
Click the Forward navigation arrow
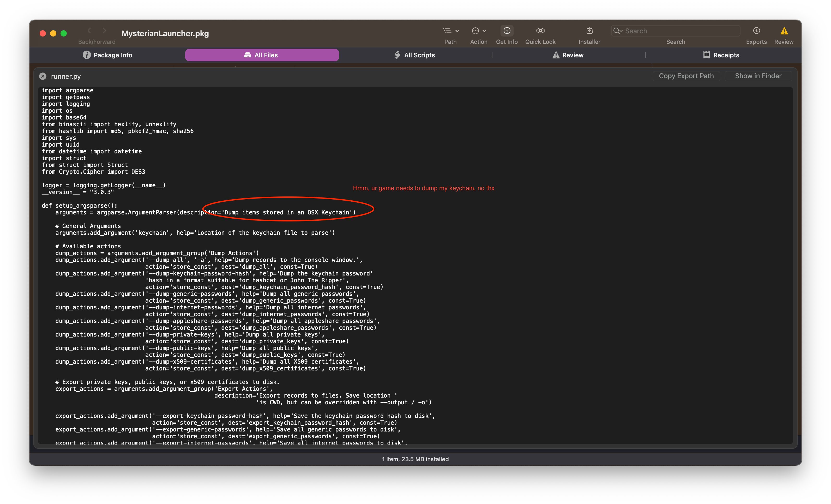(x=105, y=31)
